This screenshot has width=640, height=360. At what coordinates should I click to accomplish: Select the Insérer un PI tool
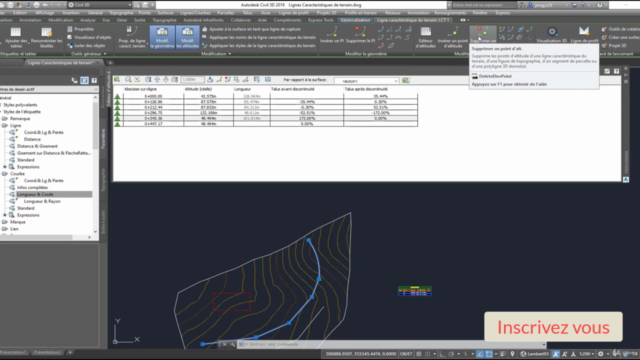click(332, 35)
